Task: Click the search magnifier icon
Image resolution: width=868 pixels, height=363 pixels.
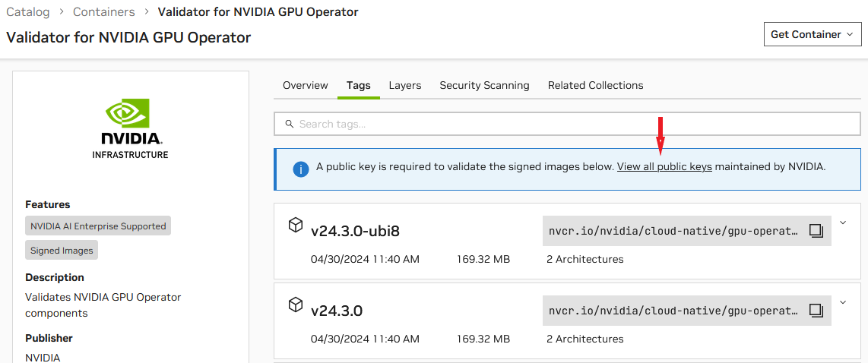Action: 289,124
